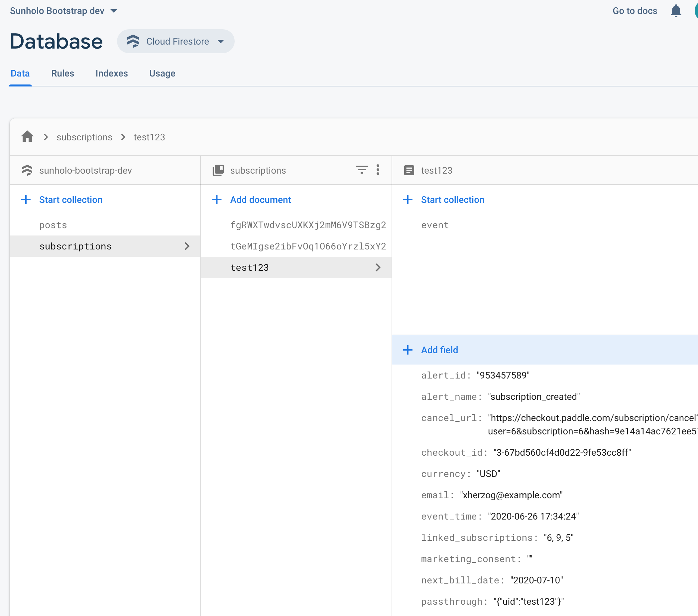
Task: Click Start collection under sunholo-bootstrap-dev
Action: coord(71,200)
